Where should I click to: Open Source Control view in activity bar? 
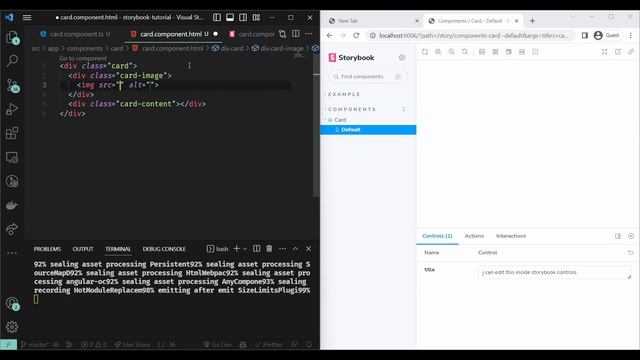[12, 85]
